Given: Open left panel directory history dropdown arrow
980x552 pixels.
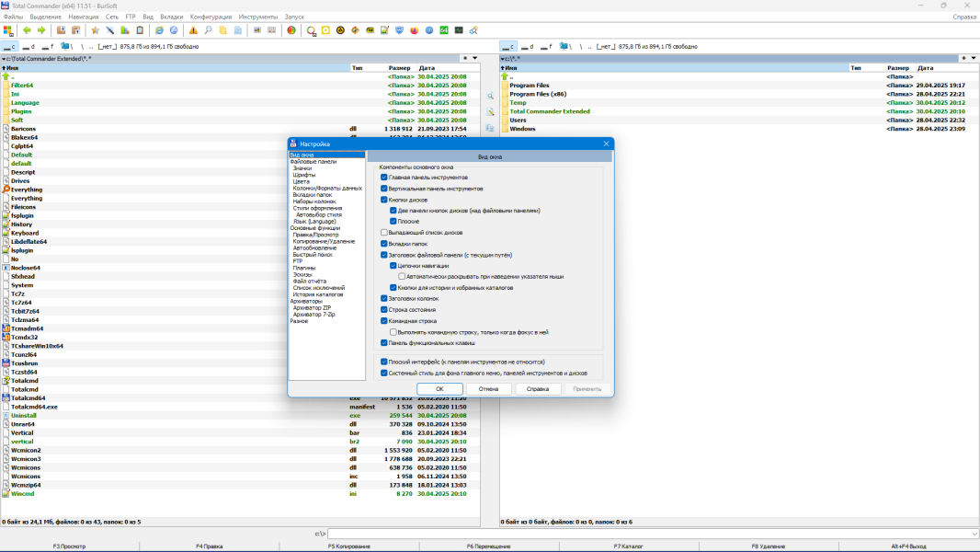Looking at the screenshot, I should pos(475,58).
